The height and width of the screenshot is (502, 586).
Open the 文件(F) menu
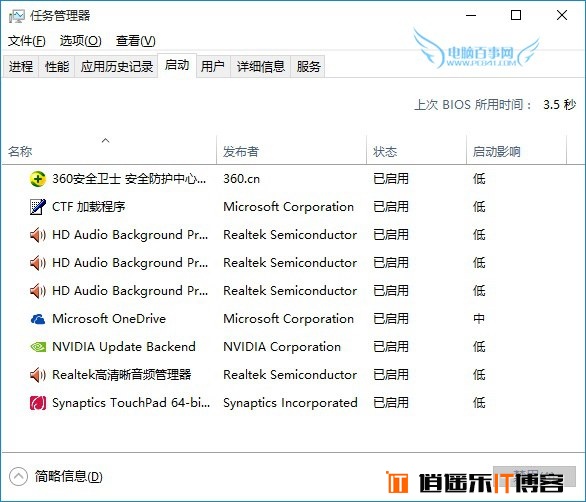27,40
